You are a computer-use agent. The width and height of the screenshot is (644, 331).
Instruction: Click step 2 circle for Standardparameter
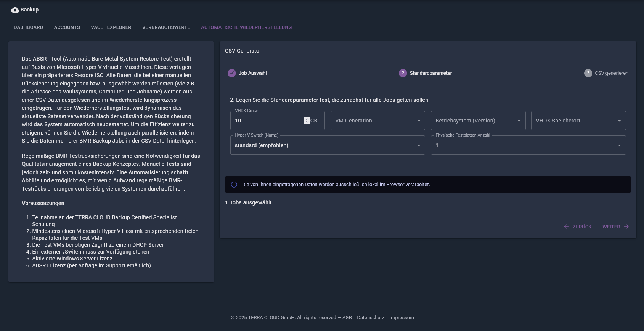[x=403, y=73]
